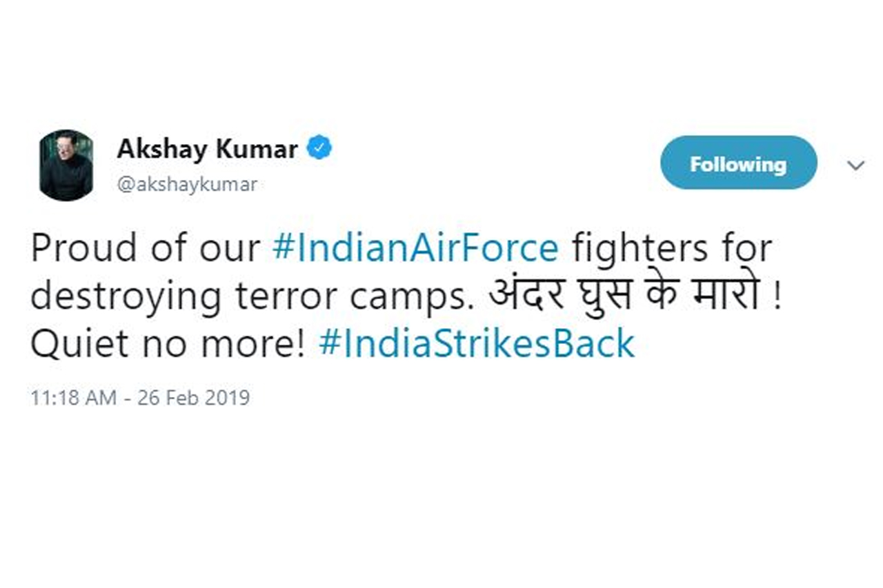Click the word 'destroying' in the tweet
This screenshot has height=588, width=883.
126,297
